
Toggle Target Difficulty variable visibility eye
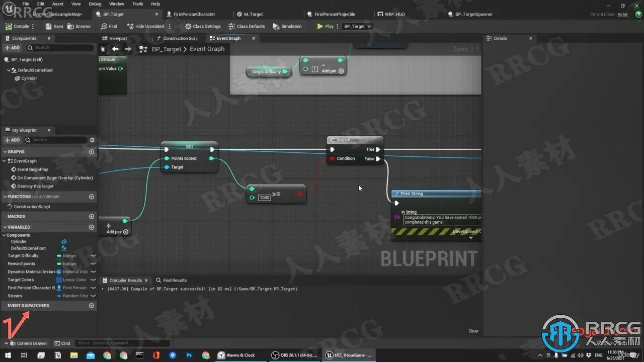click(93, 256)
